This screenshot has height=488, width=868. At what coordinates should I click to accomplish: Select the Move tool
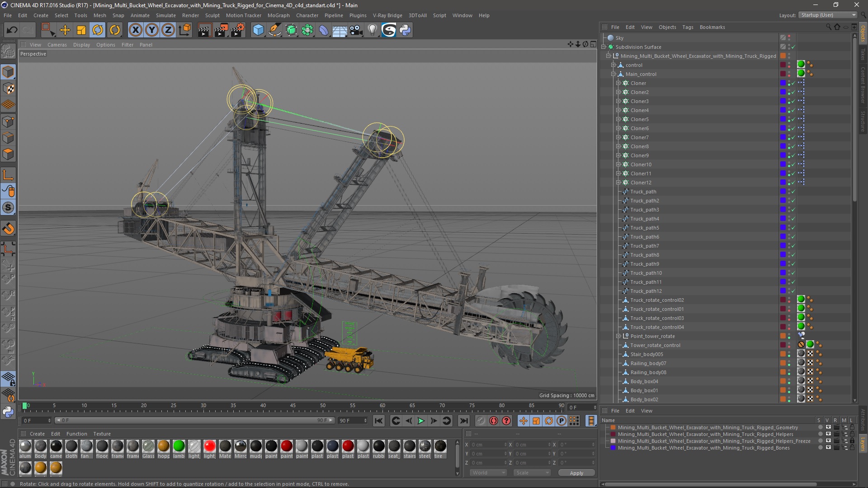click(65, 30)
